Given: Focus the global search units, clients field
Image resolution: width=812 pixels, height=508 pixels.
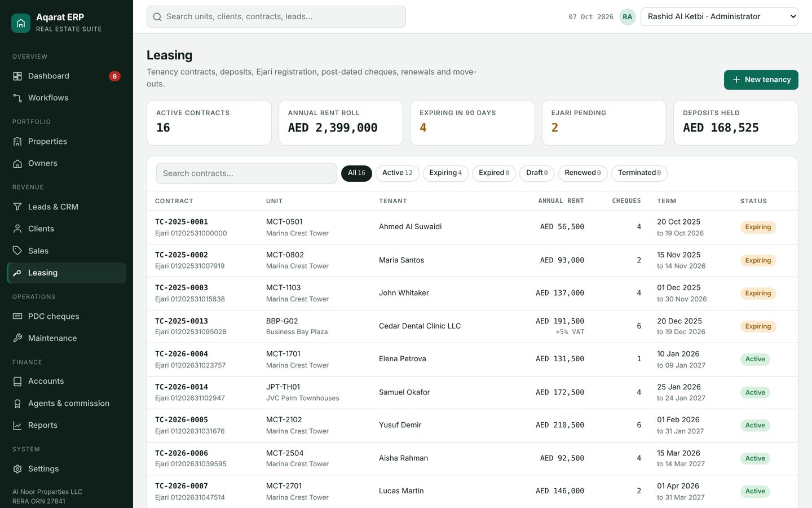Looking at the screenshot, I should tap(276, 17).
